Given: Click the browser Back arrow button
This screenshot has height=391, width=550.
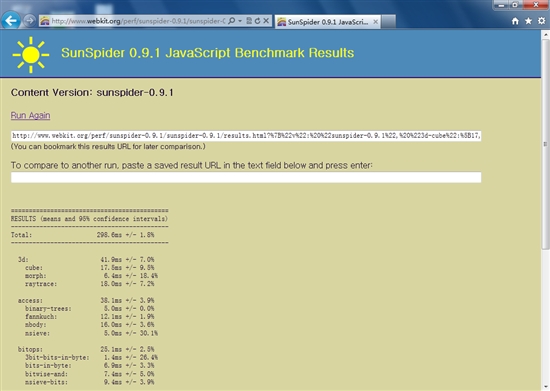Looking at the screenshot, I should coord(11,21).
